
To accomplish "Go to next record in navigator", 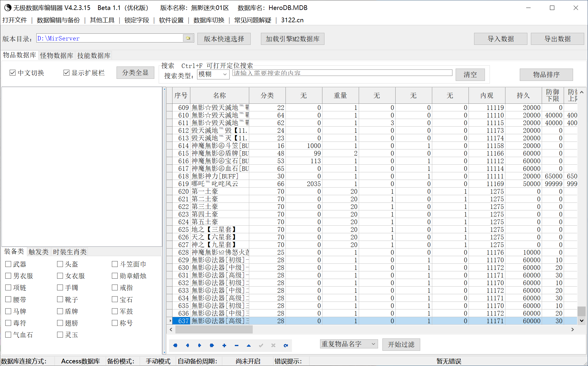I will pyautogui.click(x=200, y=345).
